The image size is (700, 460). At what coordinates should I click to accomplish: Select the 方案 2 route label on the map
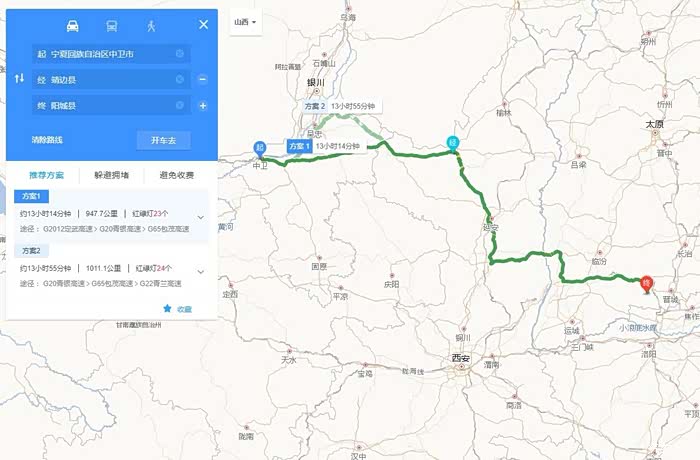(x=314, y=106)
